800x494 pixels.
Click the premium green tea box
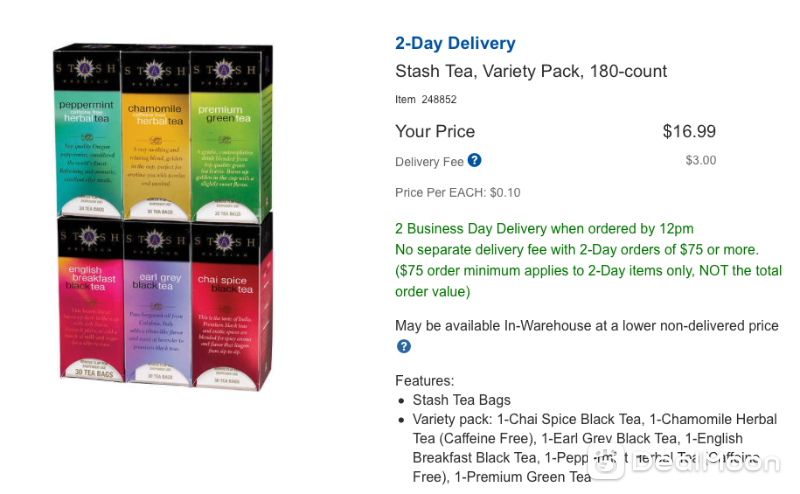tap(226, 134)
